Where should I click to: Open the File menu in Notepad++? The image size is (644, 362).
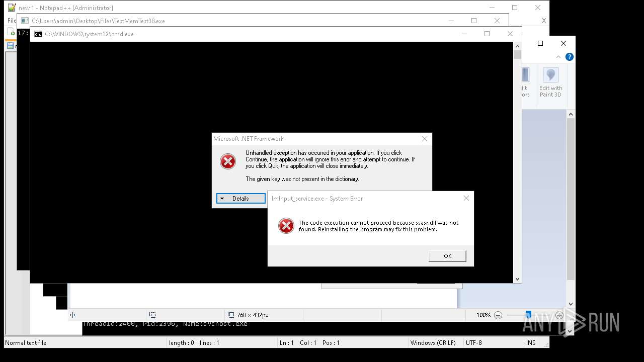click(12, 21)
